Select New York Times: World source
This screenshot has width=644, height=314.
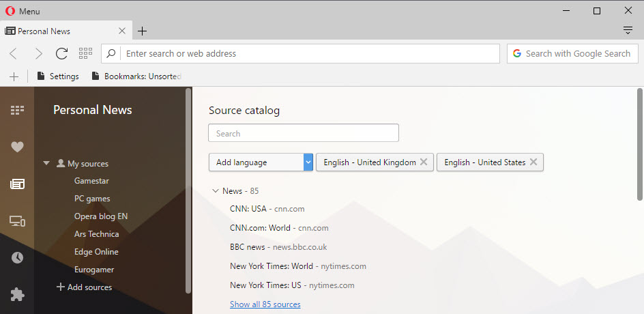(297, 266)
